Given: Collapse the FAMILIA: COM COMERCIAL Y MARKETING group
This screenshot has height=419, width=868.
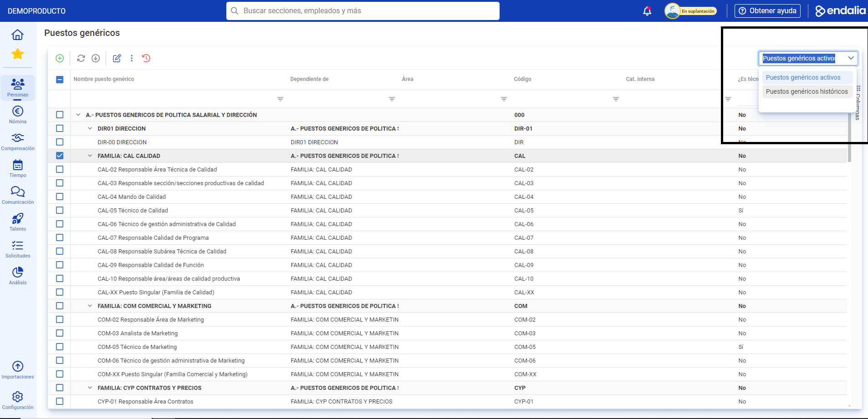Looking at the screenshot, I should 90,306.
